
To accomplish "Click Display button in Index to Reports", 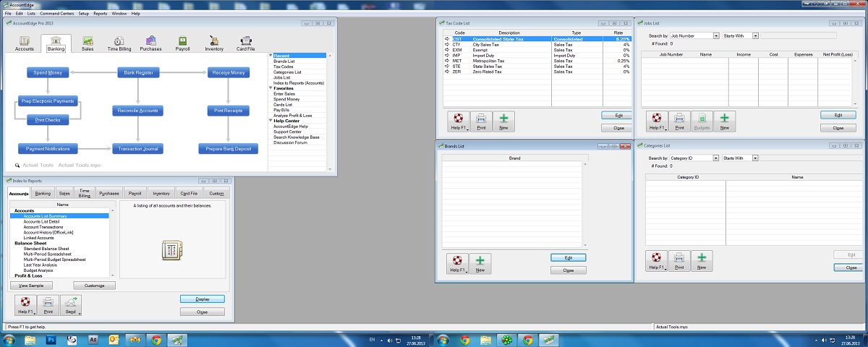I will [x=202, y=299].
